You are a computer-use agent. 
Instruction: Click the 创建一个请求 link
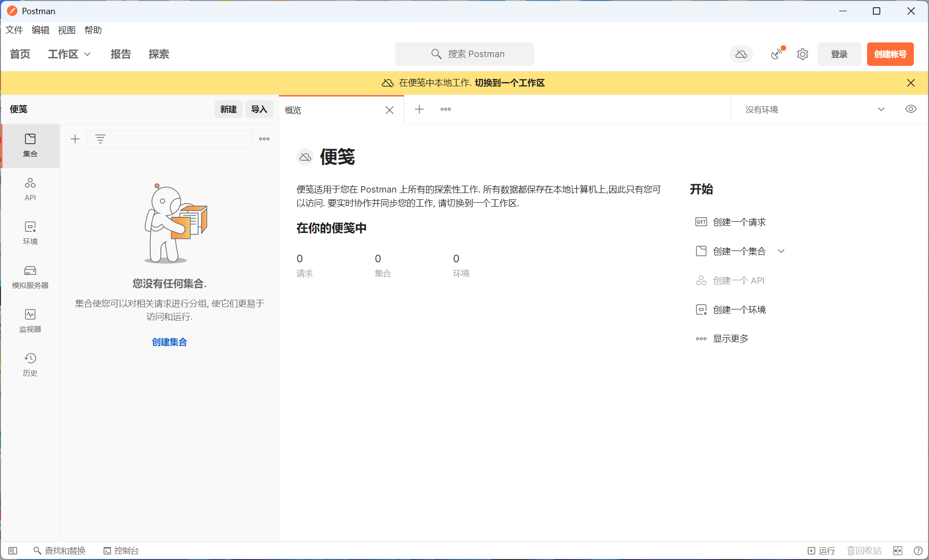739,222
